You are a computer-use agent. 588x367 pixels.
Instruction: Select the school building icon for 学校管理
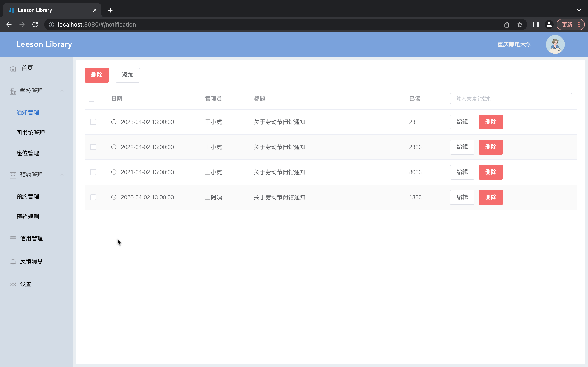[x=13, y=91]
